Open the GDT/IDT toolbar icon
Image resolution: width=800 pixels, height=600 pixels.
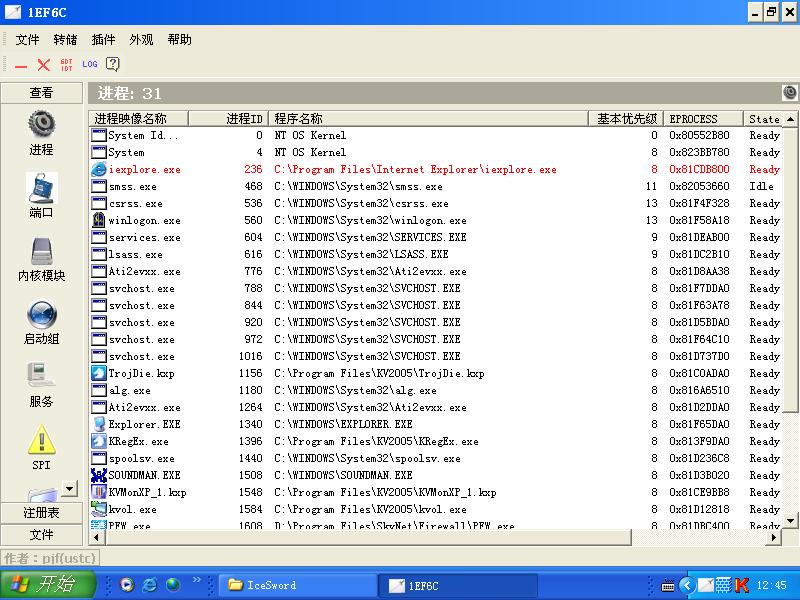point(66,65)
